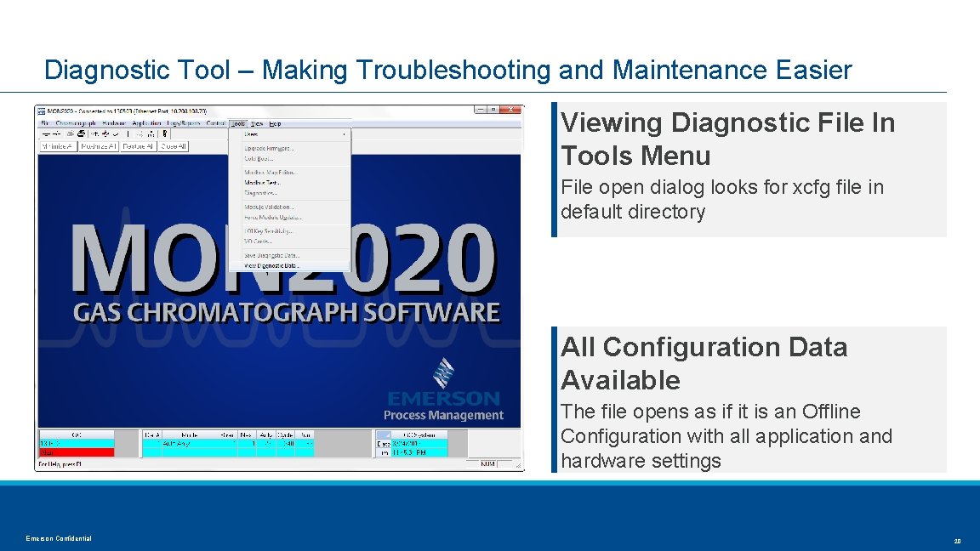980x551 pixels.
Task: Click the window resize grip corner
Action: [x=517, y=465]
